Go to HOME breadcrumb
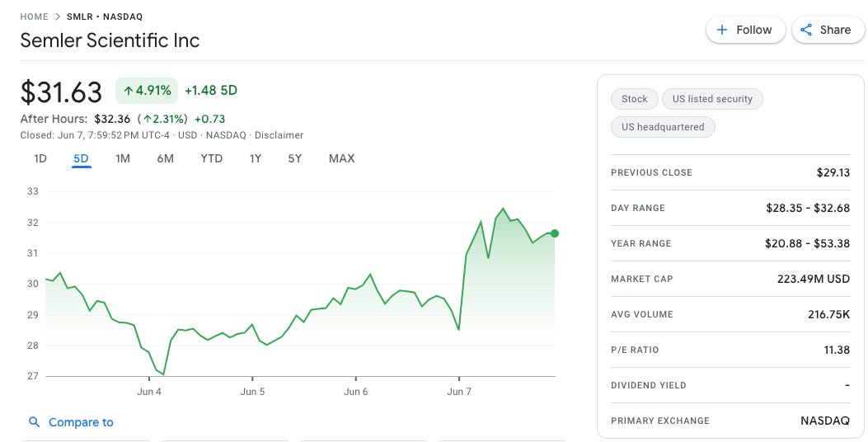The width and height of the screenshot is (868, 442). [35, 16]
